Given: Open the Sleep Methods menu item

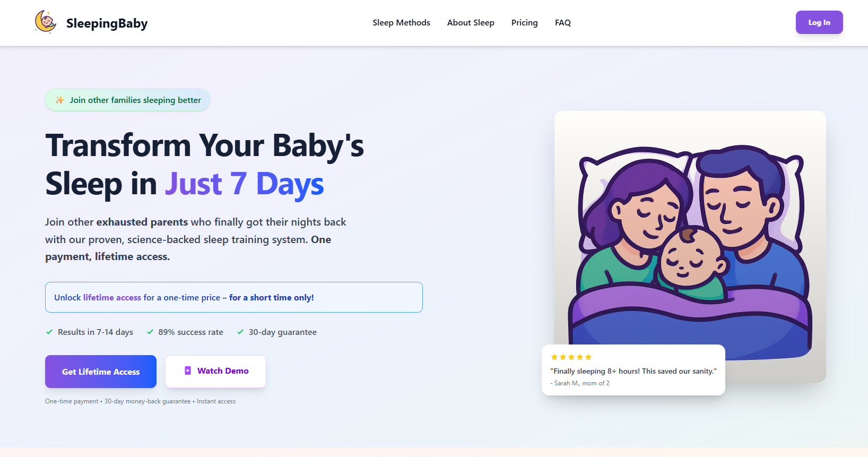Looking at the screenshot, I should point(401,22).
